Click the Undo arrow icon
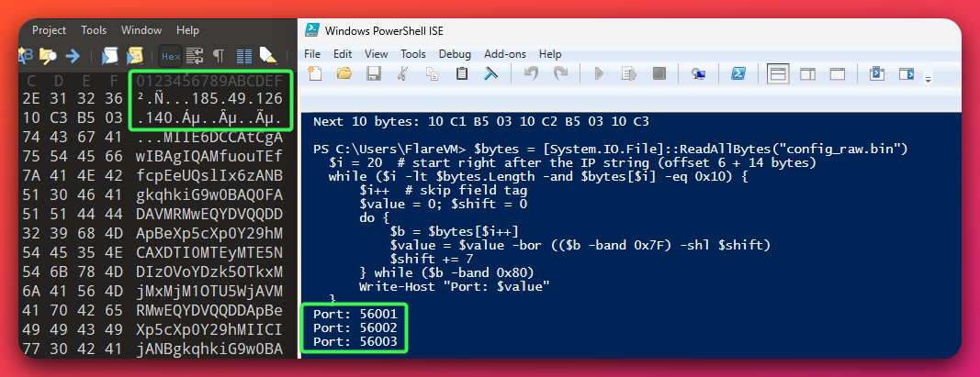Screen dimensions: 980x377 tap(531, 73)
